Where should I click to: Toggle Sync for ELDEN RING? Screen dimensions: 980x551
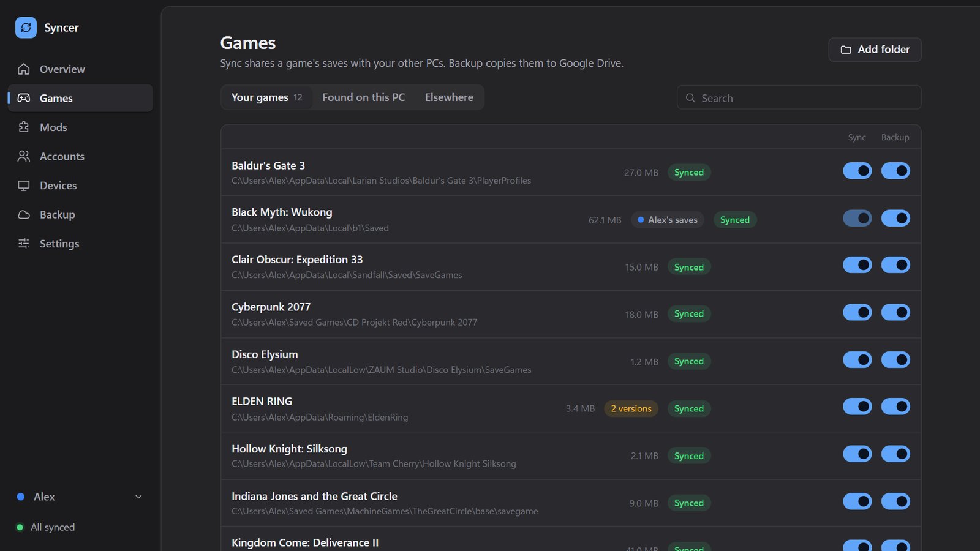click(858, 407)
